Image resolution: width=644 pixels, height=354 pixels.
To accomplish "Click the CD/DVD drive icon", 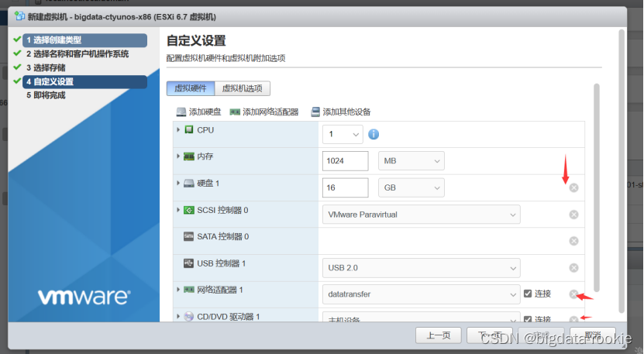I will pyautogui.click(x=188, y=317).
